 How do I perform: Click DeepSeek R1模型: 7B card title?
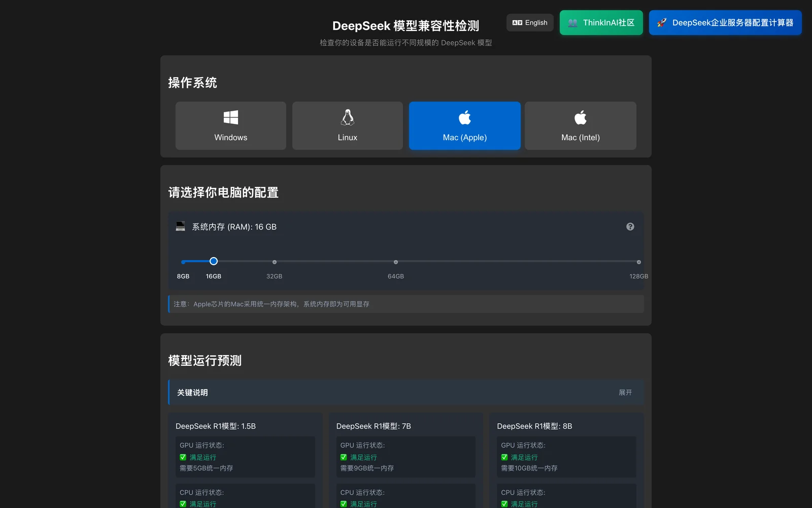click(x=374, y=426)
